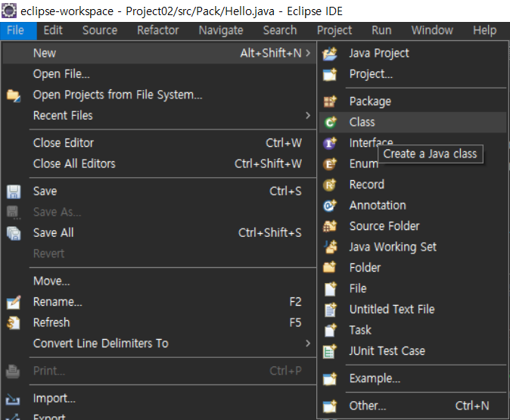Screen dimensions: 510x420
Task: Open the Run menu
Action: (x=381, y=30)
